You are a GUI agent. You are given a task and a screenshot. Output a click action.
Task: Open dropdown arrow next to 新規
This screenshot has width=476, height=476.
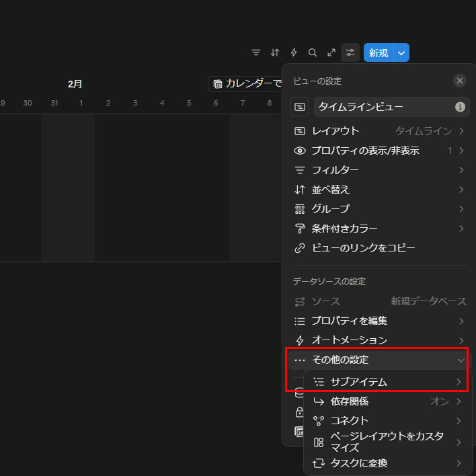(401, 52)
